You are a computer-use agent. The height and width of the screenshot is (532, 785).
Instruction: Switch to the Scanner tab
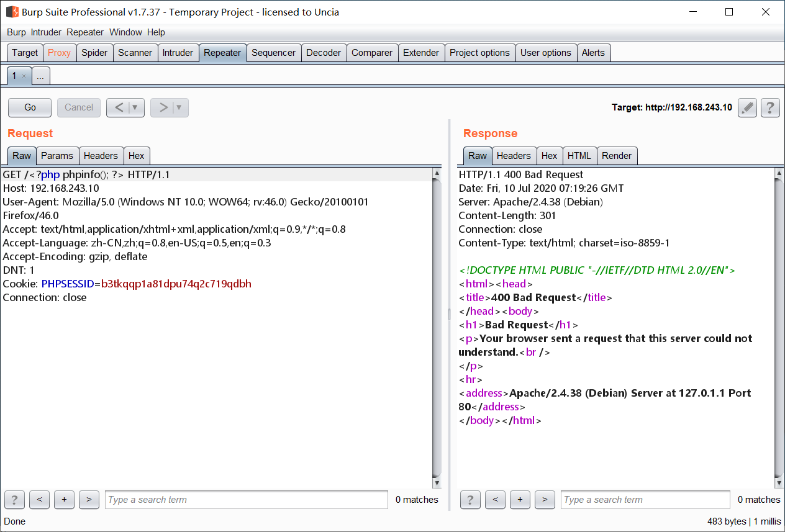(x=135, y=53)
